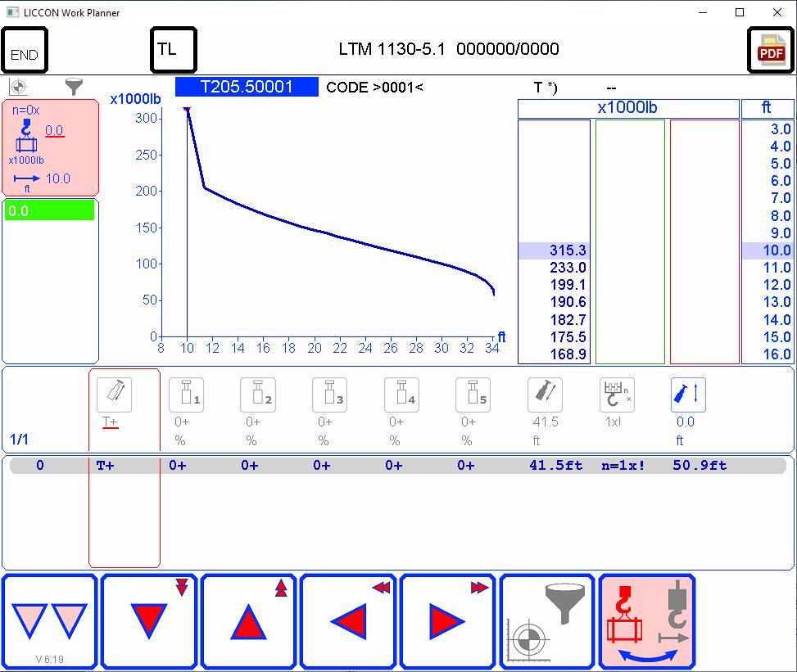This screenshot has width=797, height=672.
Task: Select the 168.9 load capacity value
Action: click(568, 354)
